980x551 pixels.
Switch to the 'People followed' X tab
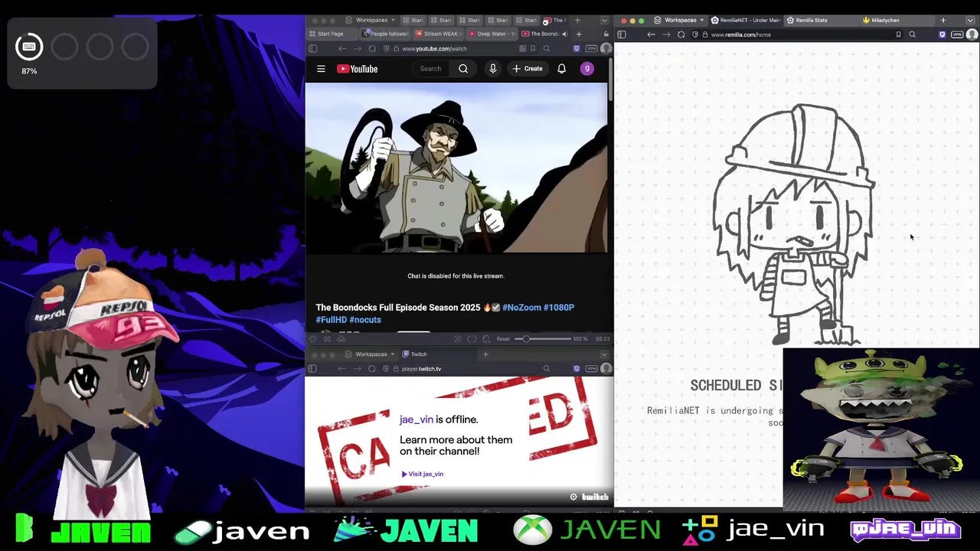386,34
